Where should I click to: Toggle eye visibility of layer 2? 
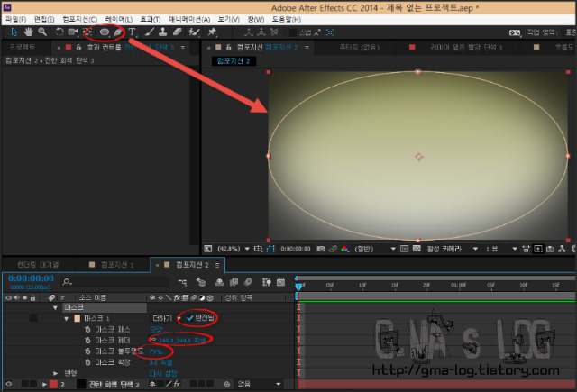point(9,384)
